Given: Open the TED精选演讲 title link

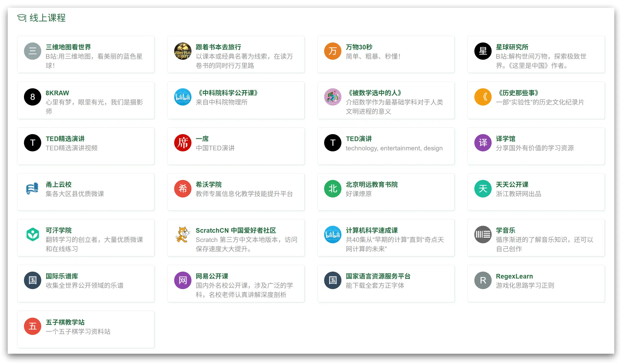Looking at the screenshot, I should [x=65, y=139].
